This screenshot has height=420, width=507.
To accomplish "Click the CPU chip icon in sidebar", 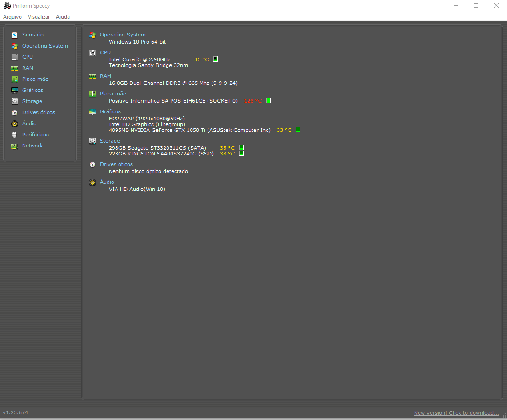I will (x=15, y=57).
